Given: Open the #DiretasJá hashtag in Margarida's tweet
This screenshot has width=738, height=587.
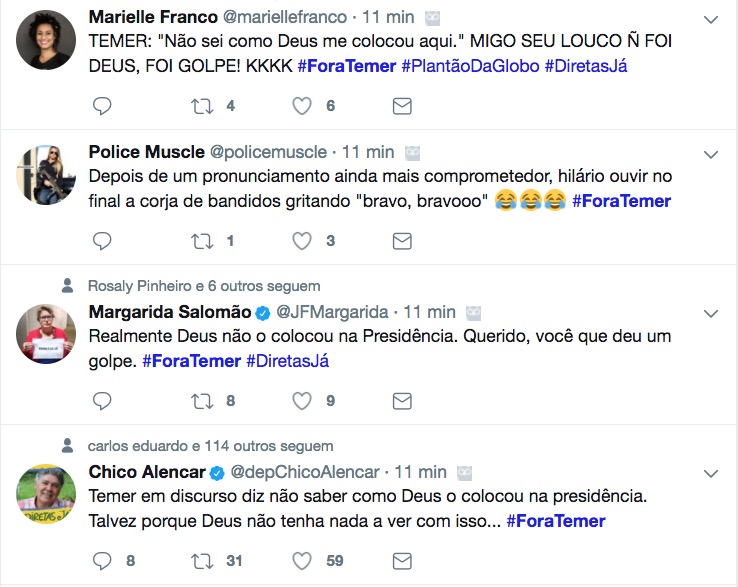Looking at the screenshot, I should point(287,361).
